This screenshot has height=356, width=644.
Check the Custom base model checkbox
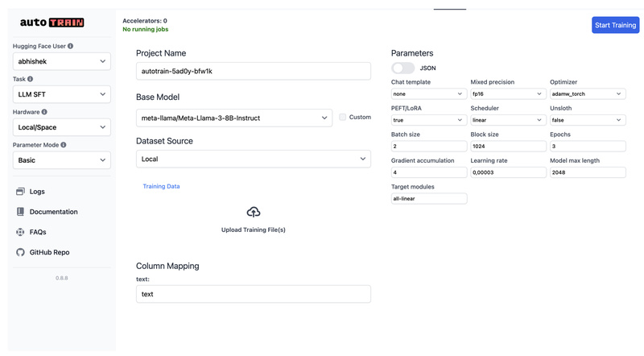pyautogui.click(x=343, y=118)
